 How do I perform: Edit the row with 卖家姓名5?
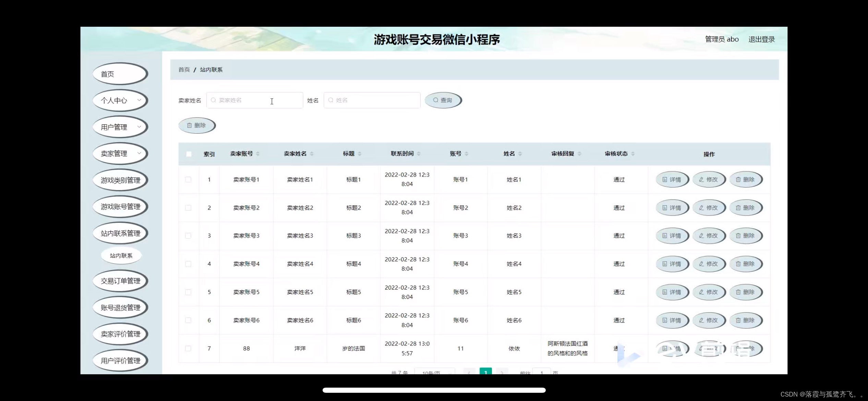[709, 292]
